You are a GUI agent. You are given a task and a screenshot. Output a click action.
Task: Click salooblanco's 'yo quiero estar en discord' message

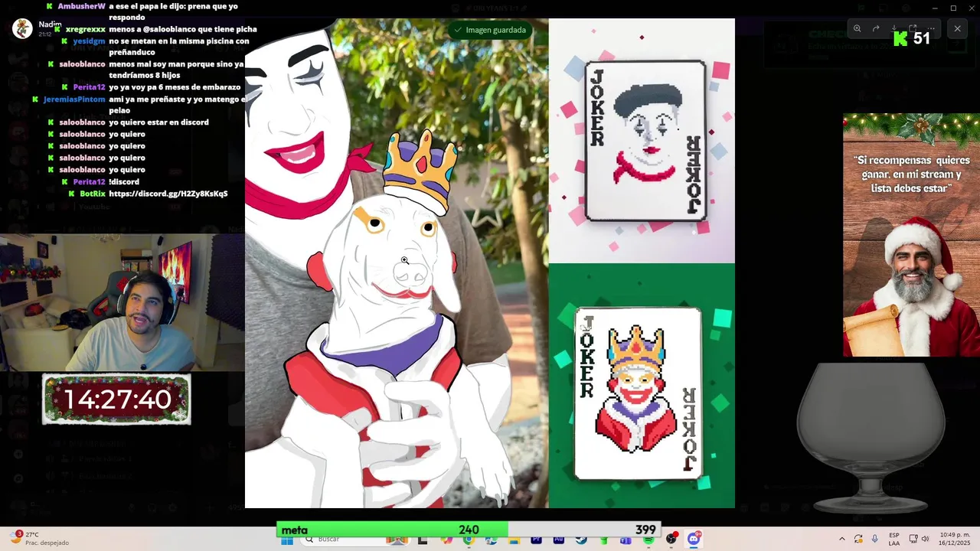pyautogui.click(x=158, y=122)
